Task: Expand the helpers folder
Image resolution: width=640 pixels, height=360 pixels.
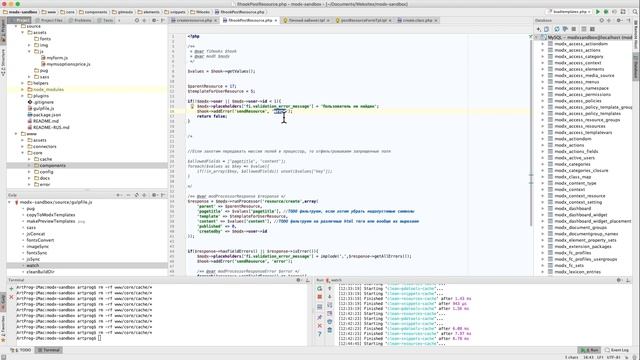Action: tap(23, 83)
